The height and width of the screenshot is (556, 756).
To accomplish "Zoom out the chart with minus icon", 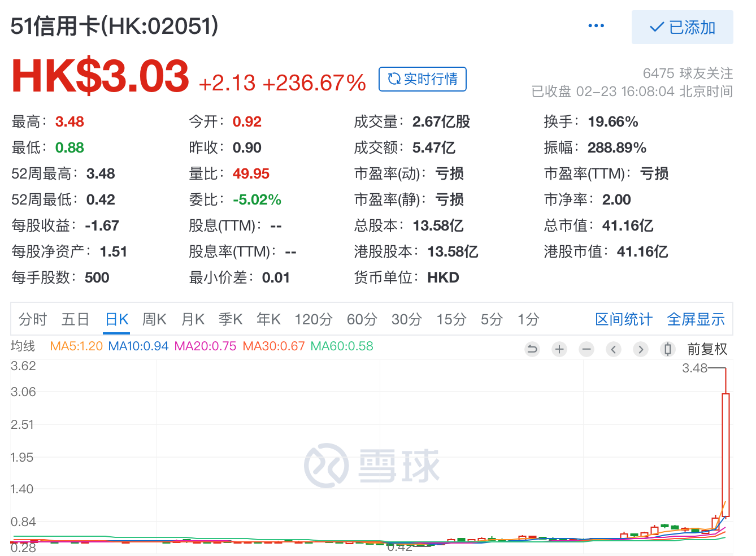I will [x=586, y=349].
